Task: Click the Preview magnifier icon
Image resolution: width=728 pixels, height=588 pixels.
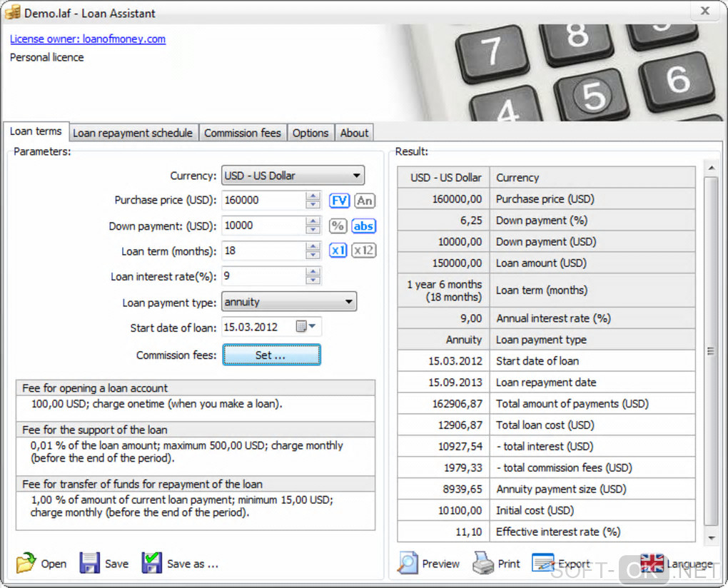Action: tap(408, 562)
